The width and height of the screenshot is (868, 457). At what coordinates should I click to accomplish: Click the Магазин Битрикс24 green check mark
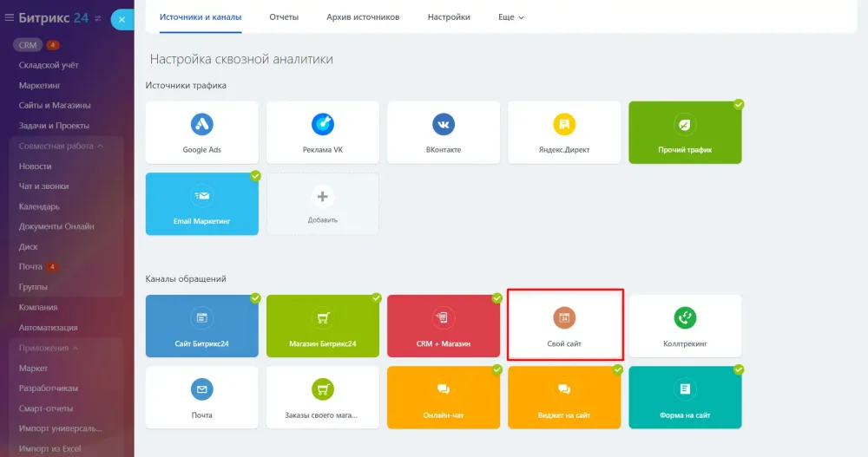coord(377,298)
